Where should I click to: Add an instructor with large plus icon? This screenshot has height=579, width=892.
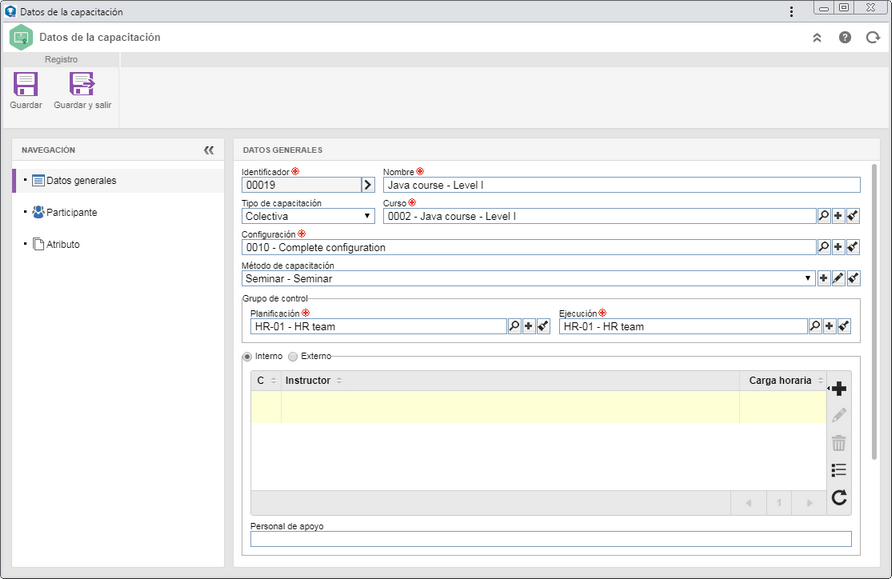tap(839, 389)
